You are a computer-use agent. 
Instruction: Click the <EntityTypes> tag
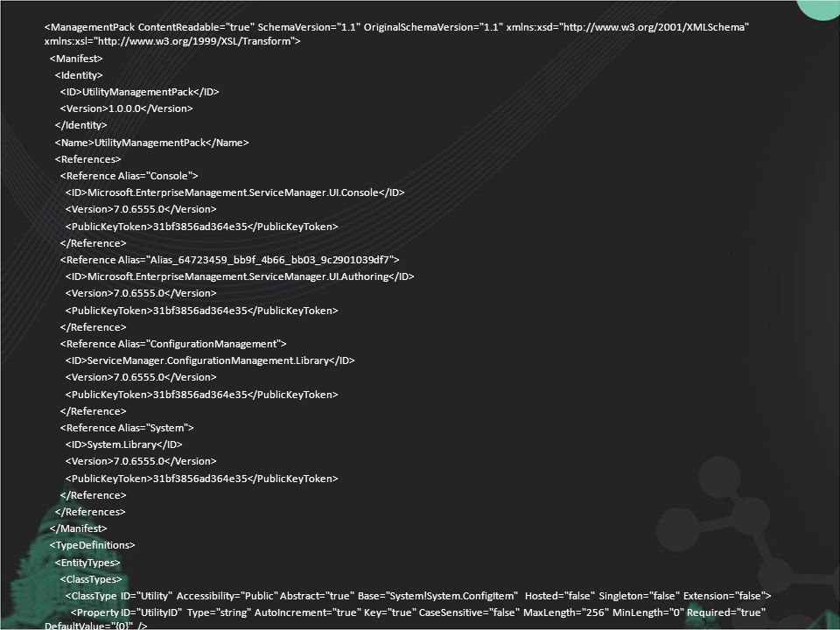(x=87, y=563)
